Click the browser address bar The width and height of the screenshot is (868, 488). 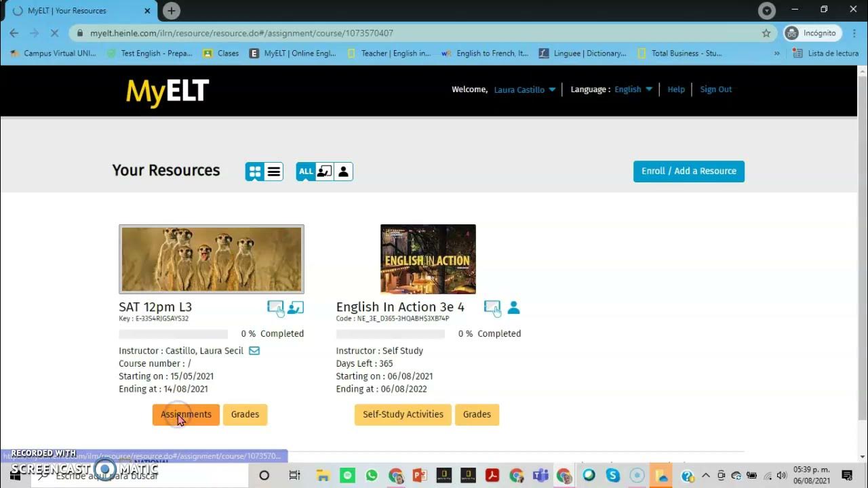[x=420, y=33]
